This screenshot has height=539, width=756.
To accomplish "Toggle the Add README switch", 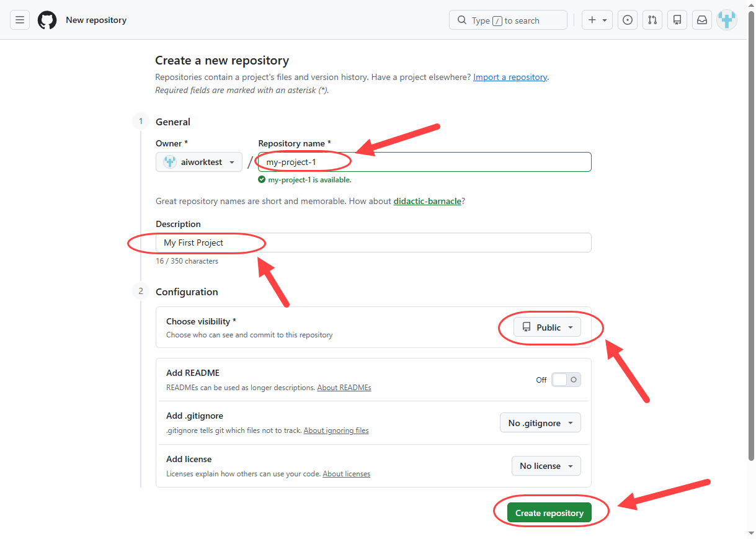I will click(566, 380).
